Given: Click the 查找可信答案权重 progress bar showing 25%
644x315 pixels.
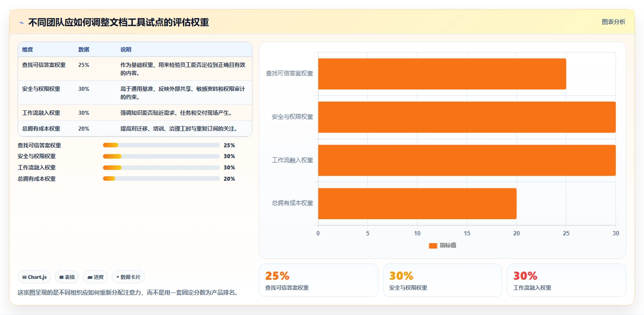Looking at the screenshot, I should tap(161, 145).
